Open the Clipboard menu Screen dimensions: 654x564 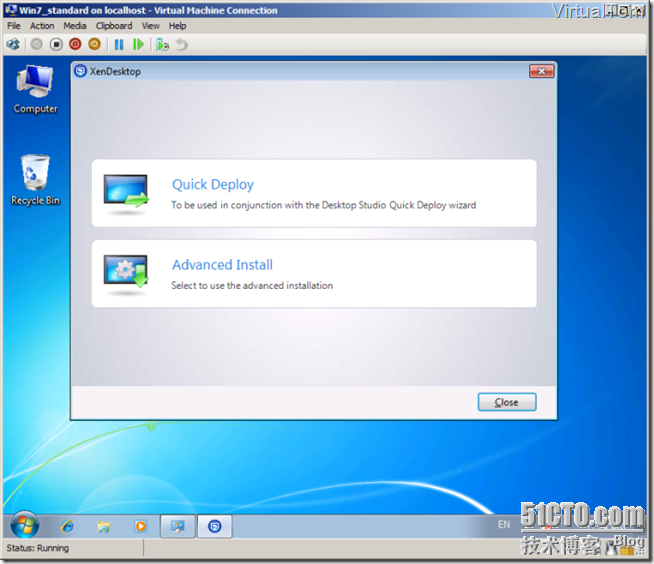tap(114, 26)
